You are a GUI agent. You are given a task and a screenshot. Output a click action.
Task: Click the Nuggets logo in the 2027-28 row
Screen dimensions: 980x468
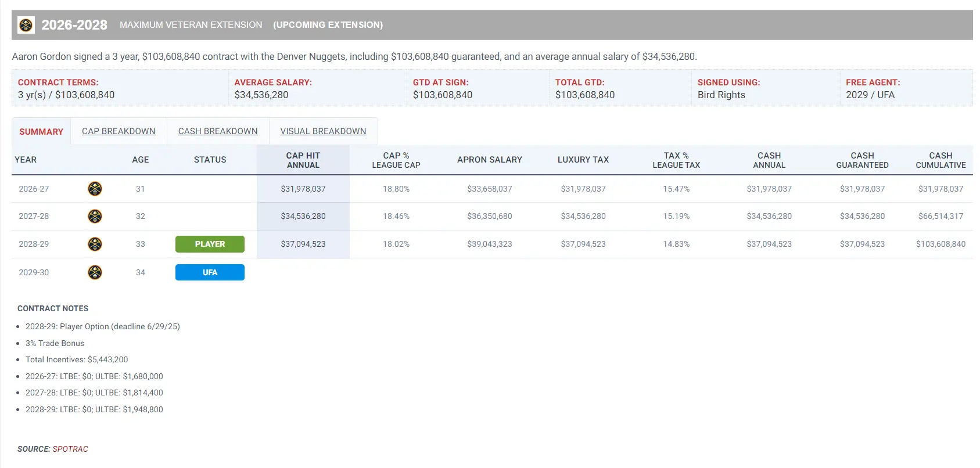(x=95, y=217)
